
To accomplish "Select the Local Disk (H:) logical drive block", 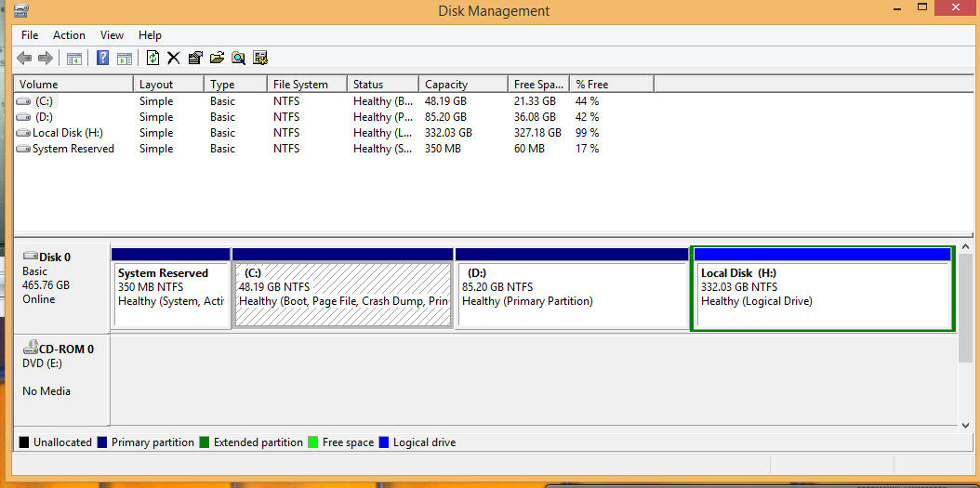I will coord(823,288).
